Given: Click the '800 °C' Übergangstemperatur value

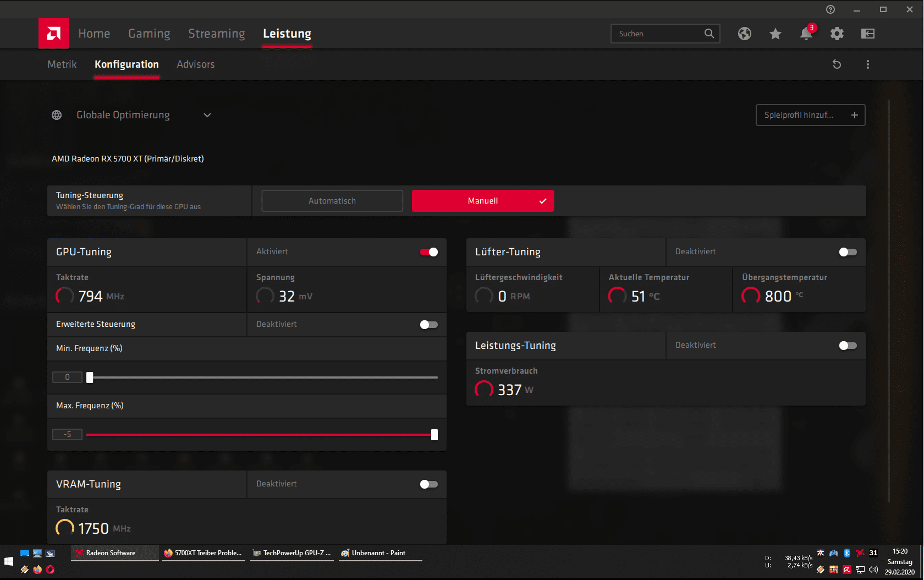Looking at the screenshot, I should [x=784, y=296].
